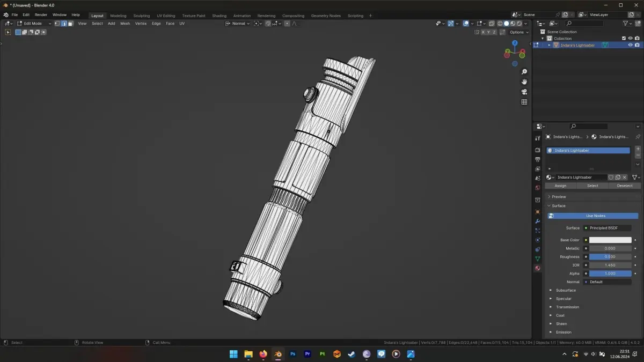Switch to the Sculpting workspace tab
The height and width of the screenshot is (362, 644).
coord(142,16)
